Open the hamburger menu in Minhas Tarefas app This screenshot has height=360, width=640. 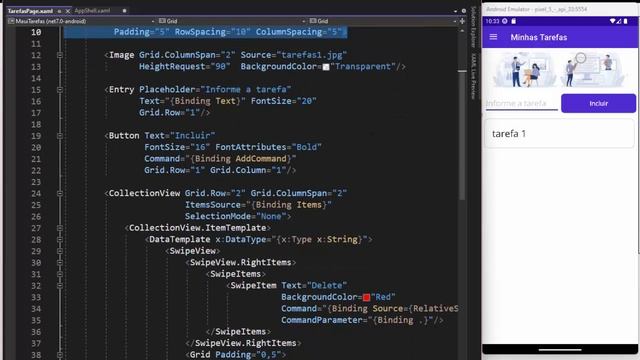coord(493,37)
